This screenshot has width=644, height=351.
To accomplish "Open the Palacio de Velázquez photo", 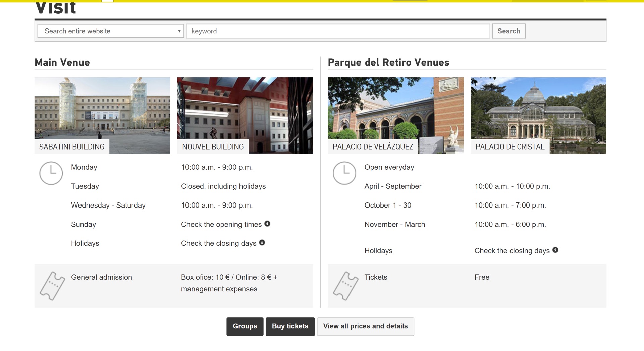I will coord(395,116).
